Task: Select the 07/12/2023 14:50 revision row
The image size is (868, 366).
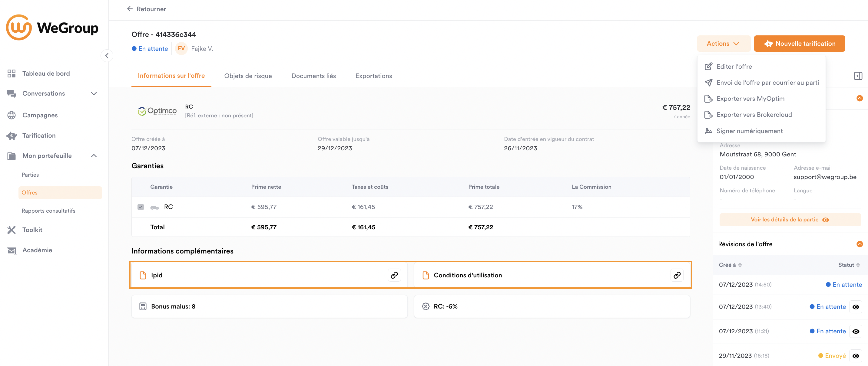Action: 790,285
